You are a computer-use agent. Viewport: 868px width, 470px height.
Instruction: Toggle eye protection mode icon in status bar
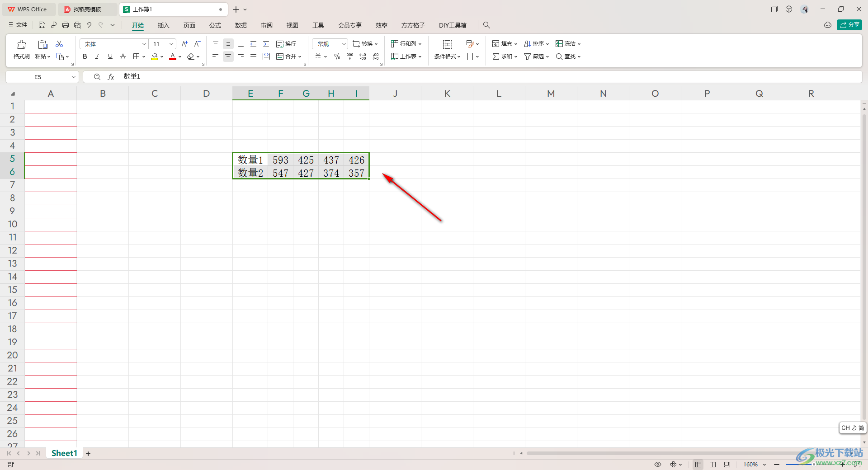(658, 465)
